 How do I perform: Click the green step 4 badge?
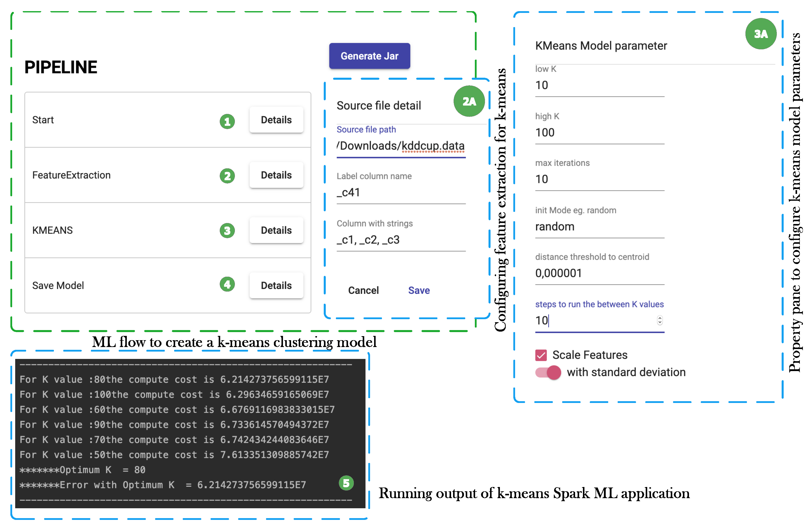coord(227,284)
